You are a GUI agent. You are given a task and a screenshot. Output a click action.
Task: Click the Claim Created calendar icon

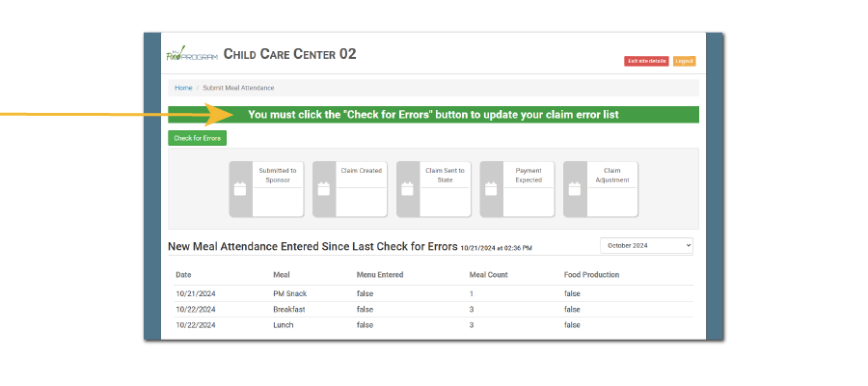[x=324, y=189]
